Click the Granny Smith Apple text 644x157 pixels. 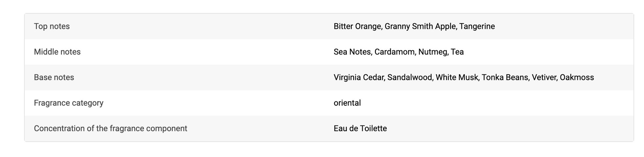[420, 26]
